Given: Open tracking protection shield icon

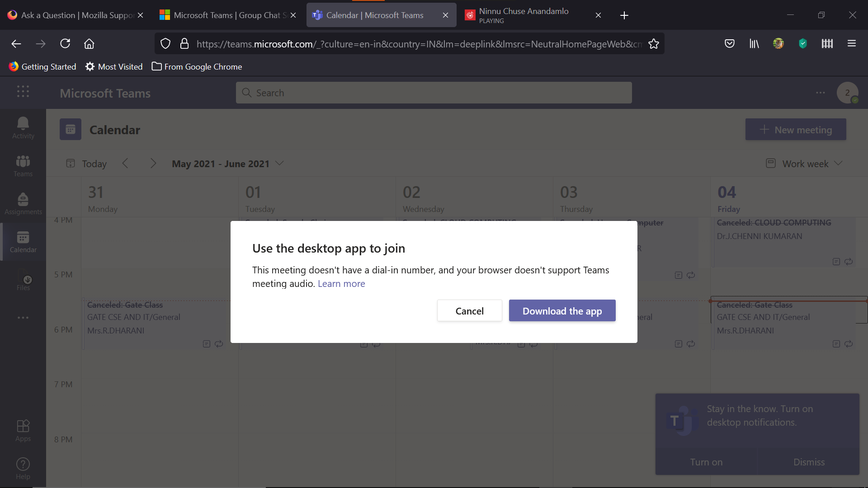Looking at the screenshot, I should 165,43.
